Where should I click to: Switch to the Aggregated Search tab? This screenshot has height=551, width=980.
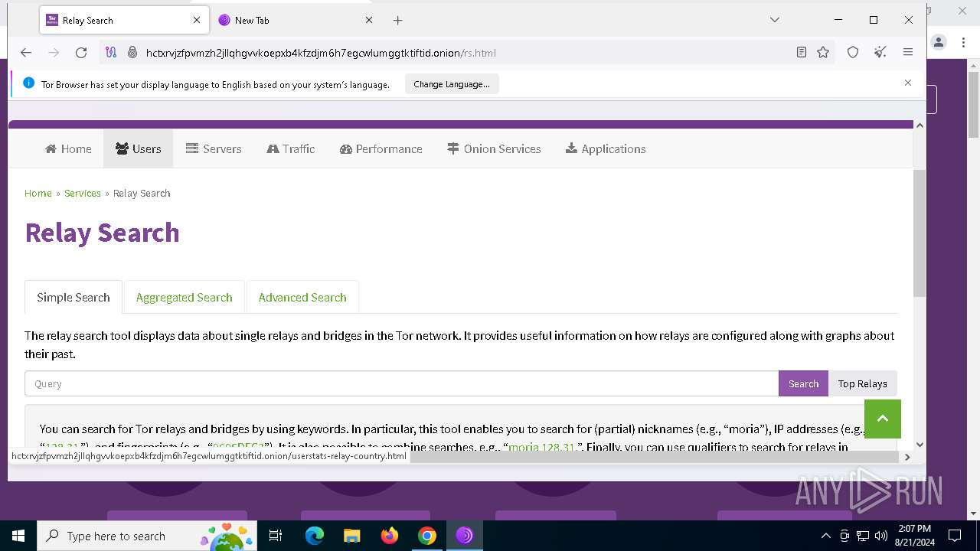tap(184, 297)
